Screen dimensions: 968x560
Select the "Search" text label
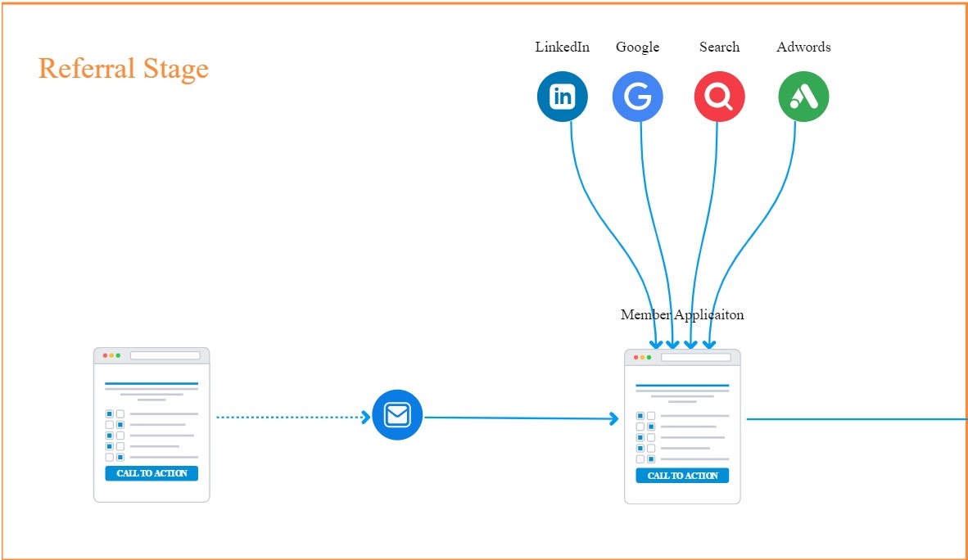[719, 47]
